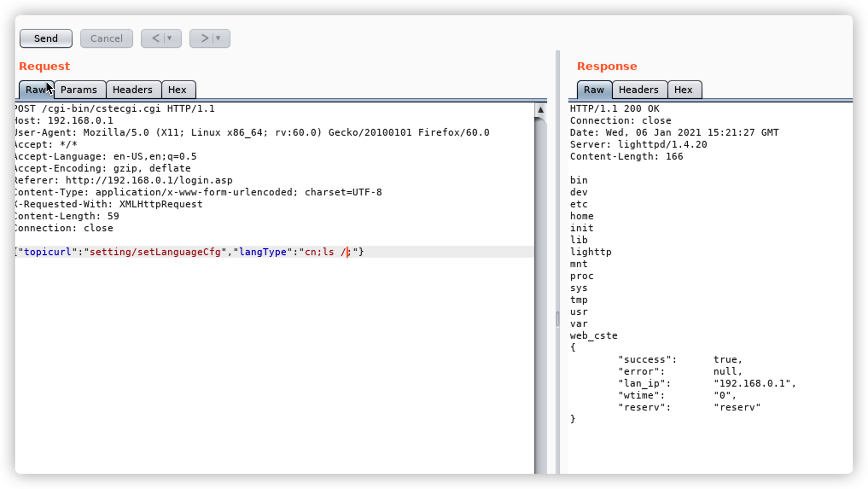Go to next request with forward arrow

coord(204,38)
